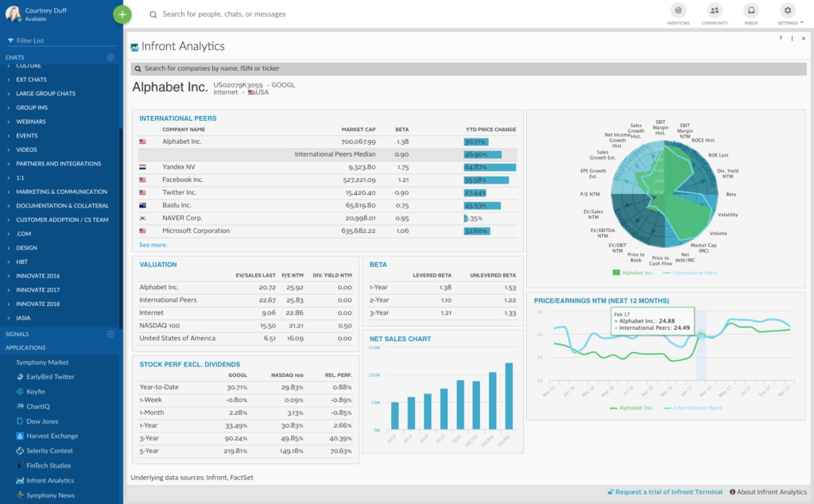Viewport: 814px width, 504px height.
Task: Open Symphony Market application
Action: [x=42, y=362]
